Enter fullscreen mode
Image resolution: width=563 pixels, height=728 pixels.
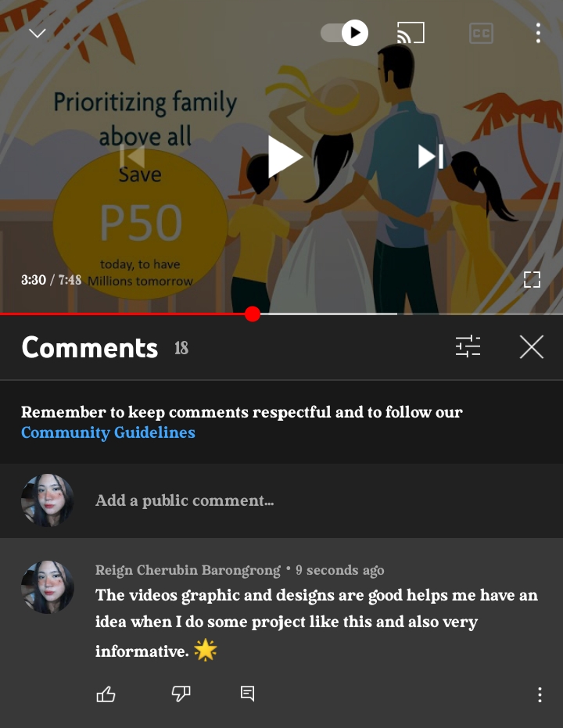[532, 279]
